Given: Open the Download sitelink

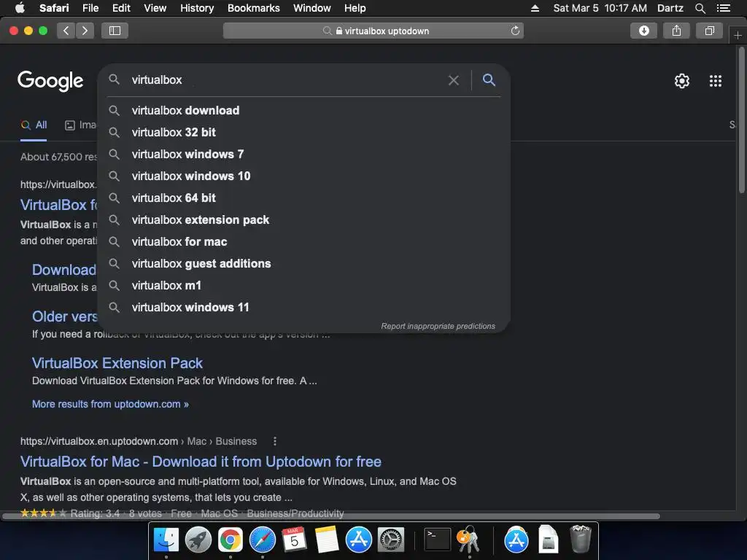Looking at the screenshot, I should point(64,270).
